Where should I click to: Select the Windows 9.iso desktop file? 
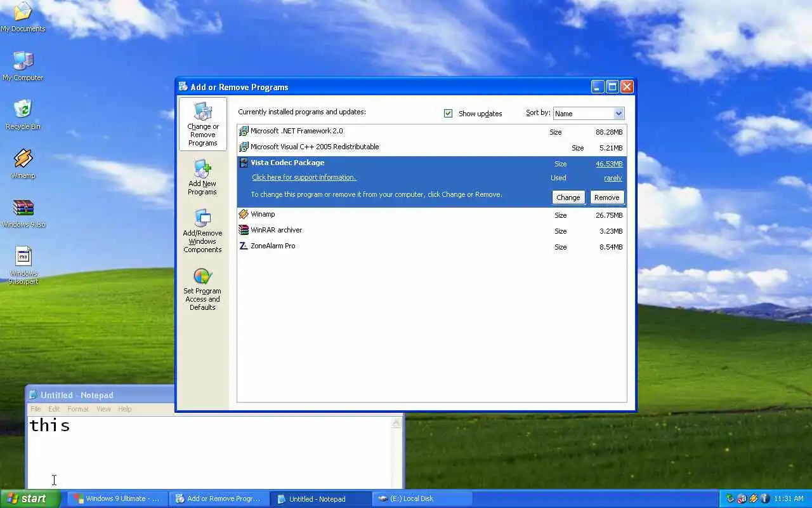[23, 213]
